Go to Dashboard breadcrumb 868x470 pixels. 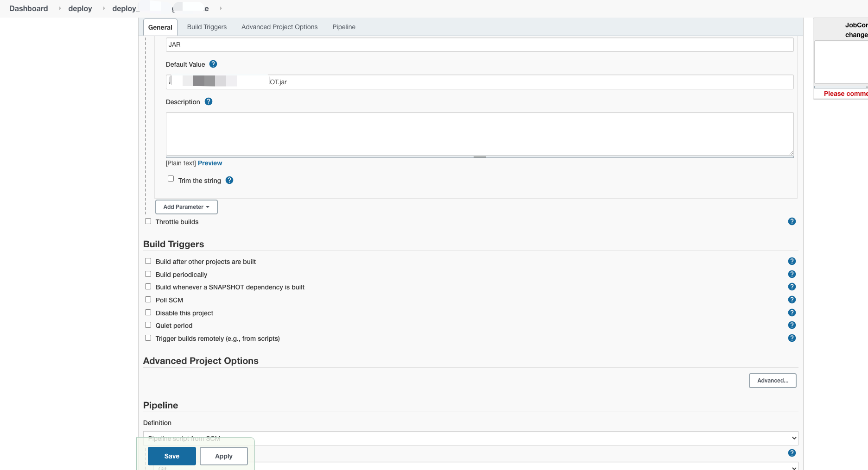point(29,8)
